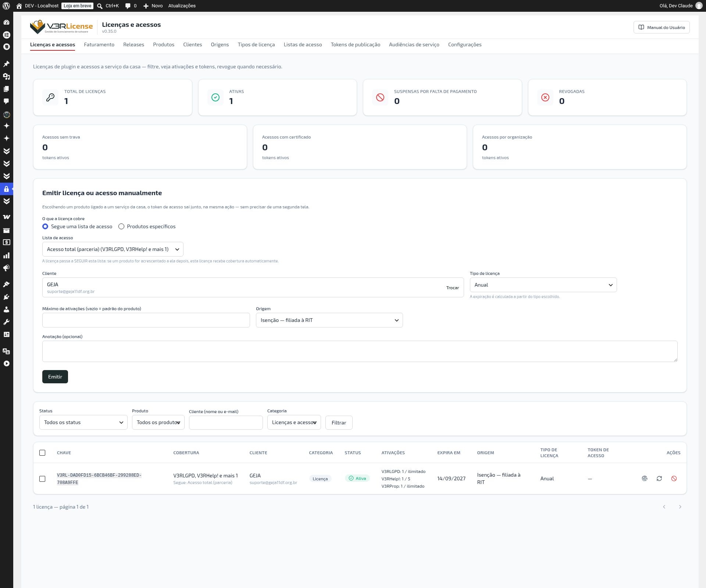Open the WordPress logo menu in admin bar
This screenshot has width=706, height=588.
click(x=6, y=6)
